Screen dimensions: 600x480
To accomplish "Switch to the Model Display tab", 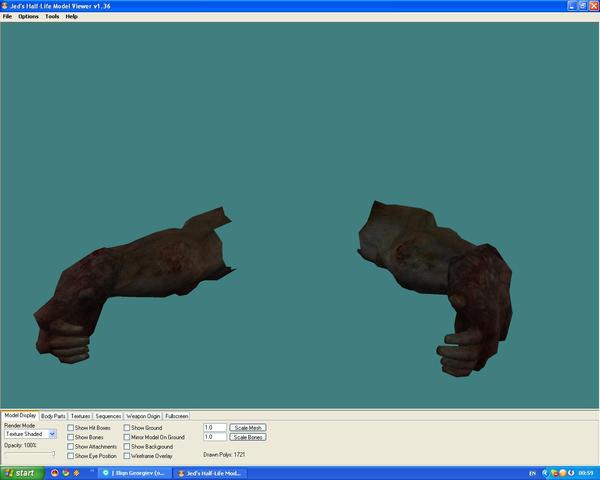I will [x=20, y=415].
